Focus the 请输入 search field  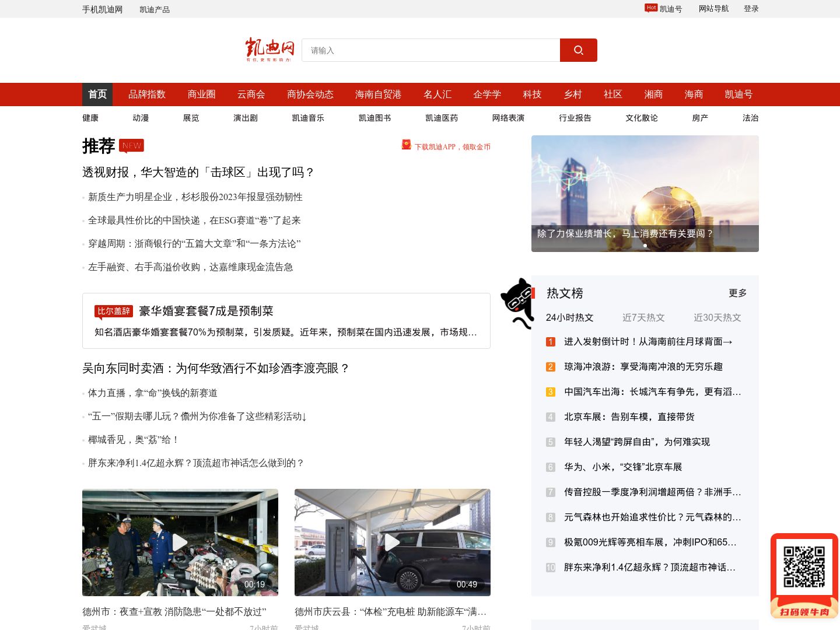[x=430, y=50]
